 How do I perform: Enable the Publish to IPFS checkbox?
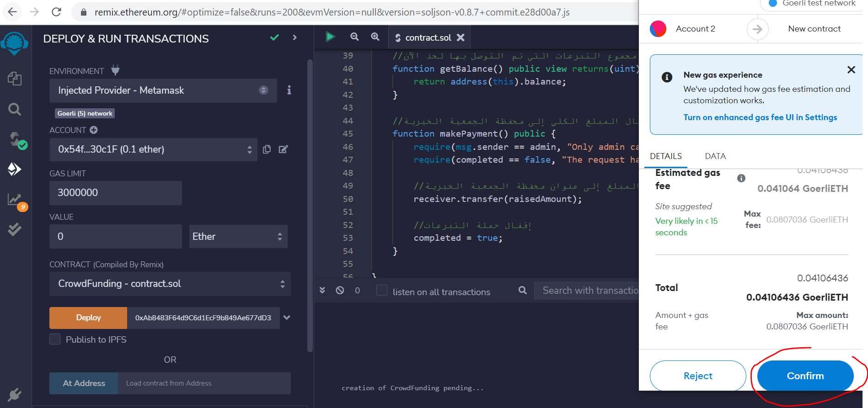pyautogui.click(x=55, y=339)
